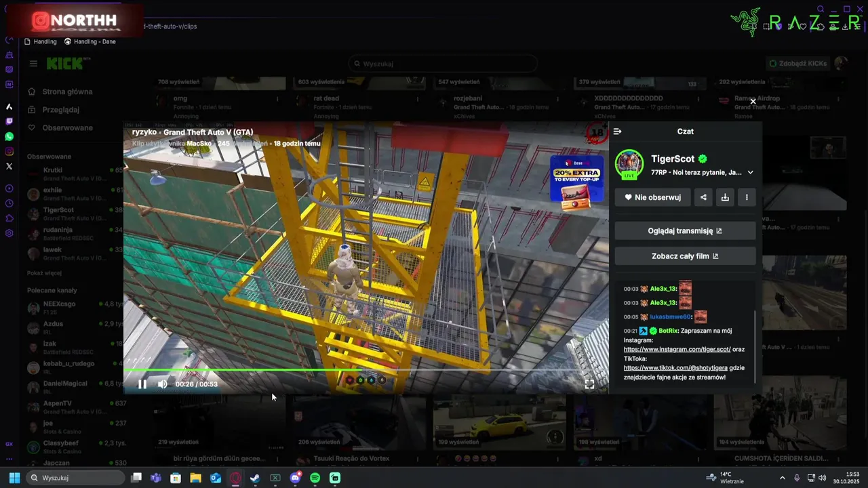This screenshot has width=868, height=488.
Task: Open the Krutki followed channel
Action: pos(75,174)
